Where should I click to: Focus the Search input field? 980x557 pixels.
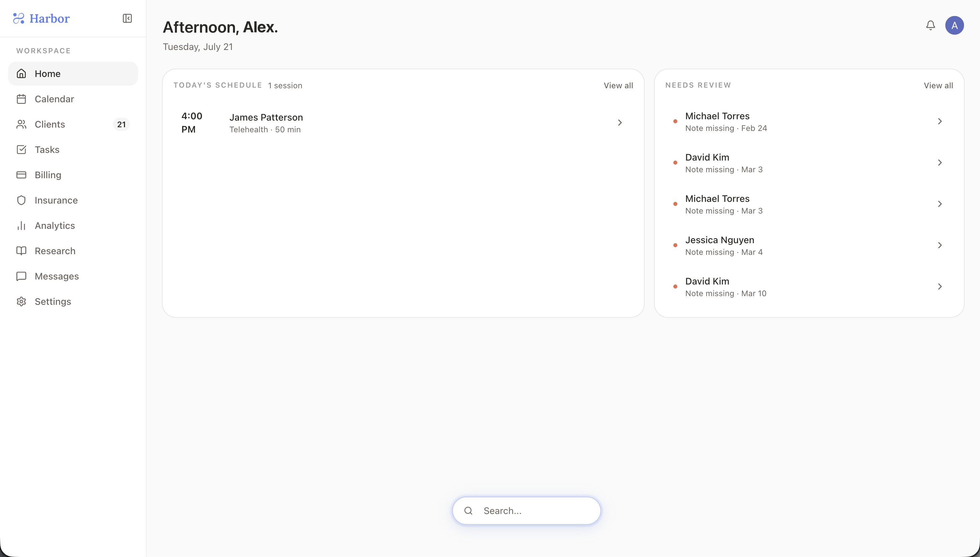coord(527,511)
